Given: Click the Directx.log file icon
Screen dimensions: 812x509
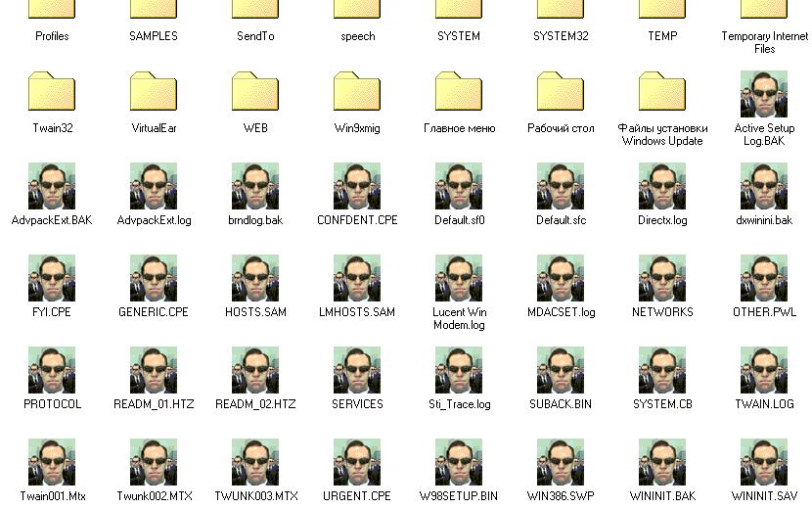Looking at the screenshot, I should (662, 186).
